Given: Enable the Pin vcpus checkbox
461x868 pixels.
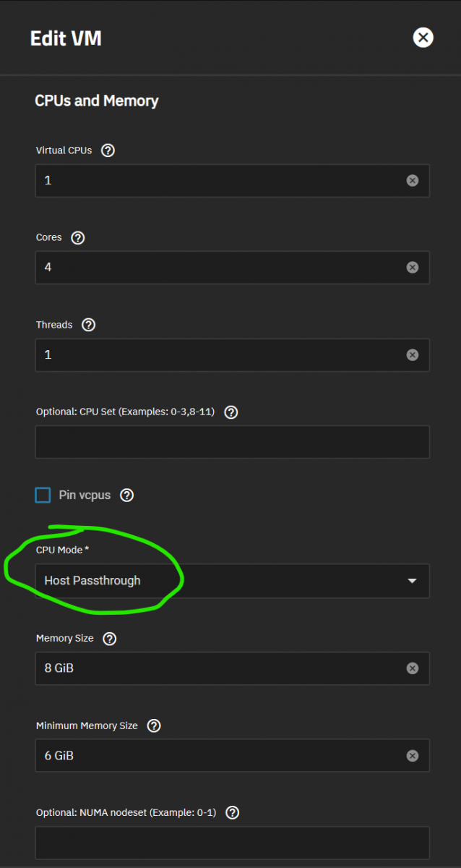Looking at the screenshot, I should [x=43, y=495].
